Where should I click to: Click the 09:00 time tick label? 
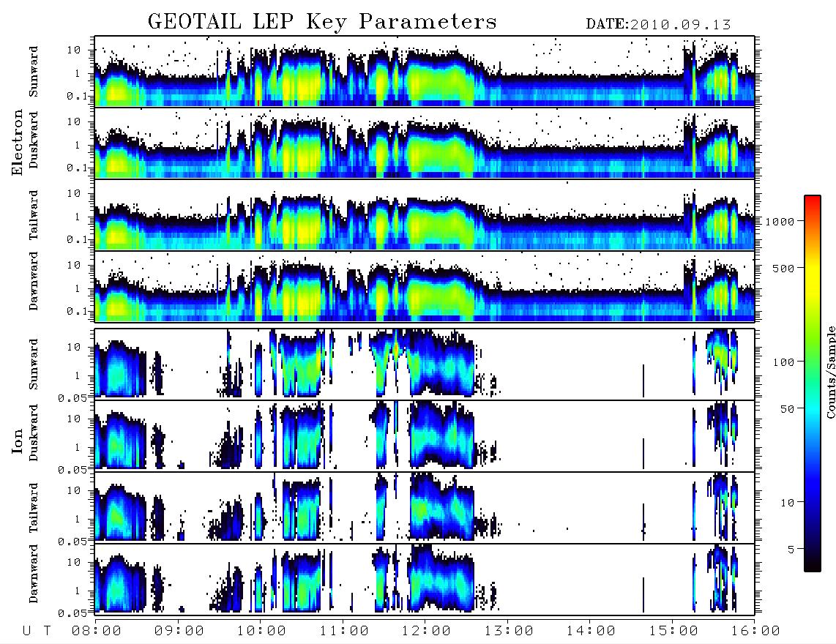(179, 632)
